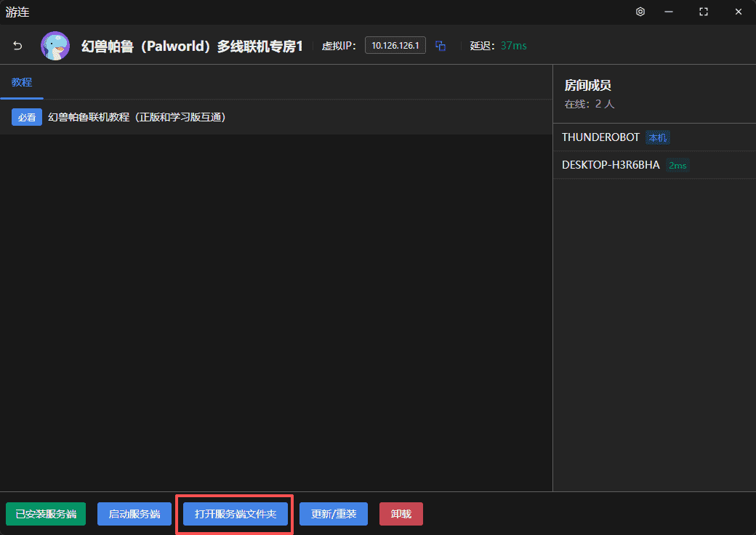Image resolution: width=756 pixels, height=535 pixels.
Task: Open the Palworld room avatar
Action: pos(55,46)
